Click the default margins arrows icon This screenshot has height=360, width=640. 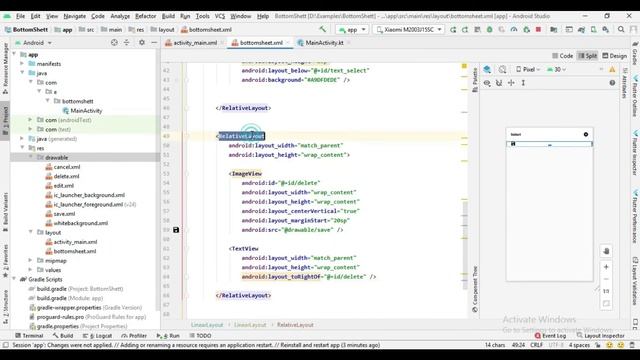[511, 83]
